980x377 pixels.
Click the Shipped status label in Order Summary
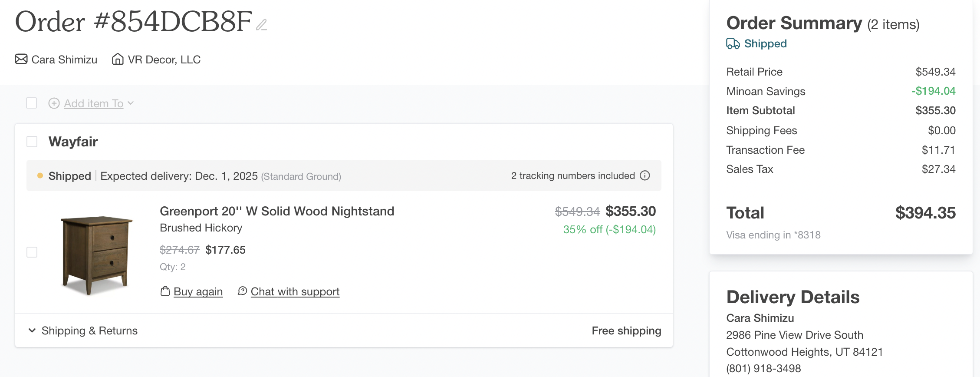[765, 44]
